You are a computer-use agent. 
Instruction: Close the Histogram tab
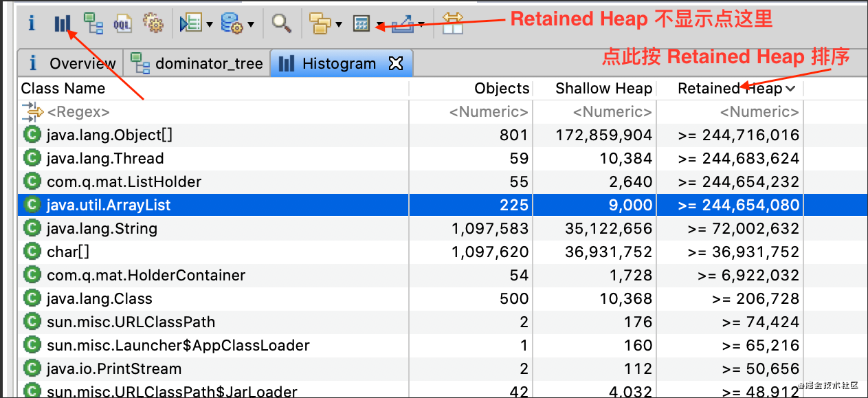[x=396, y=64]
